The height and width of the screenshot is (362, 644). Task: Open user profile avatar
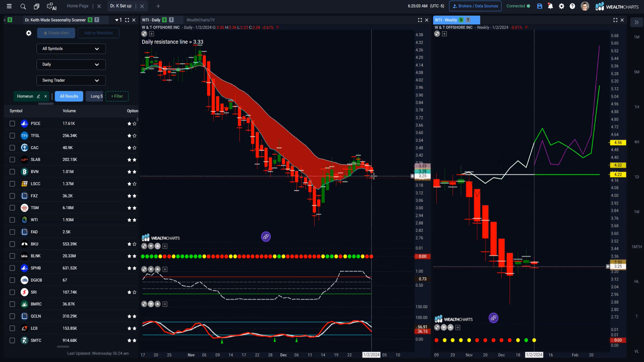point(585,6)
